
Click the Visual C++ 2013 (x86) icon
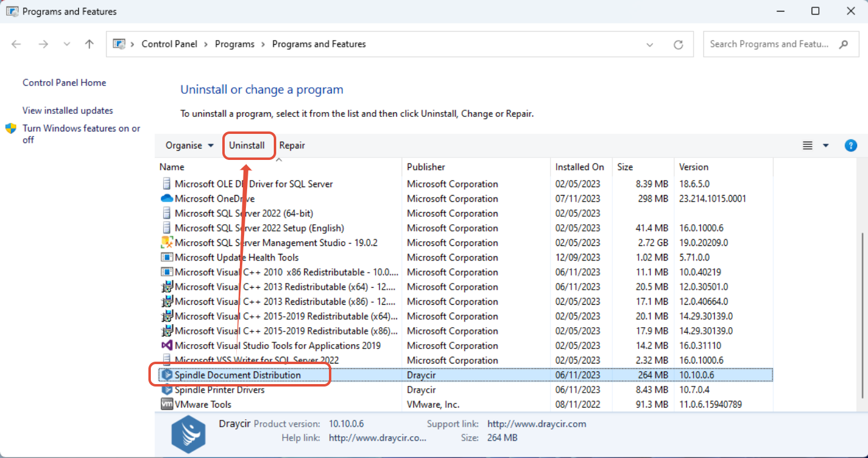click(x=167, y=301)
